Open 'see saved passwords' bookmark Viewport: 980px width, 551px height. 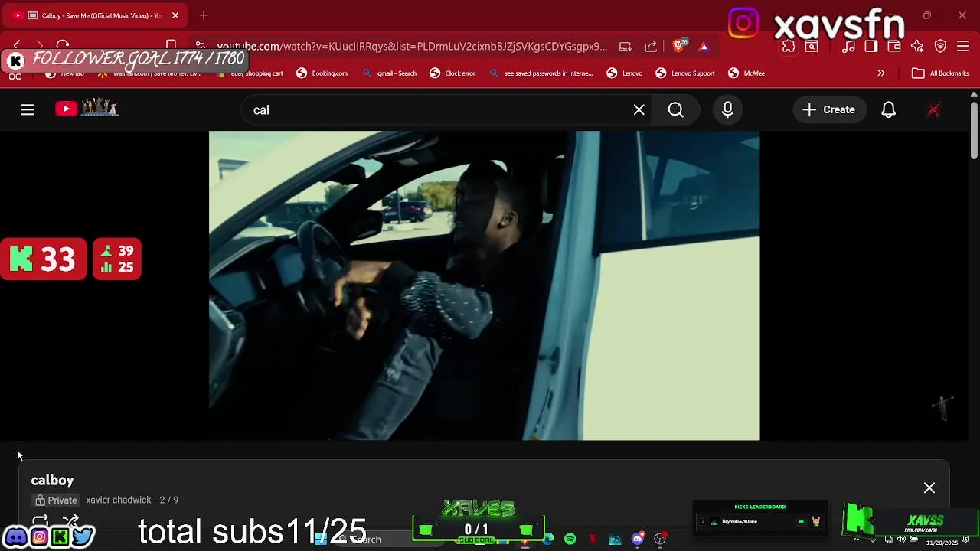coord(541,73)
